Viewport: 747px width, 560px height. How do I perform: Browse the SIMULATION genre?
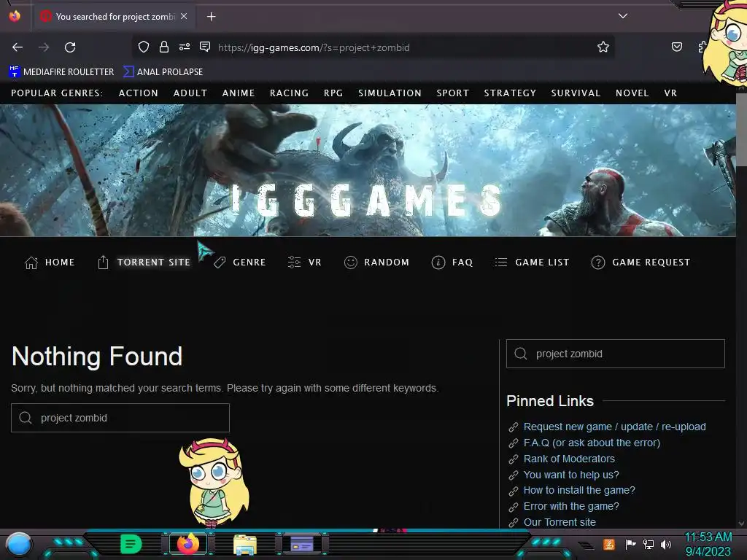(390, 93)
